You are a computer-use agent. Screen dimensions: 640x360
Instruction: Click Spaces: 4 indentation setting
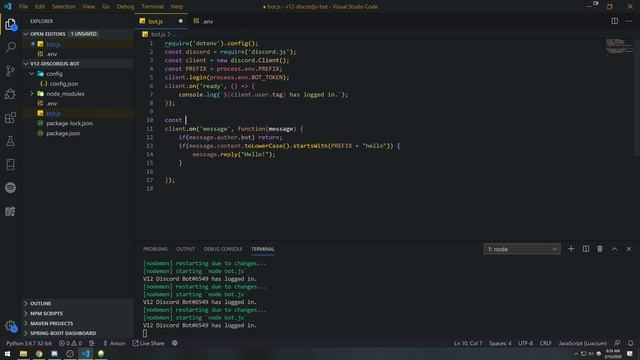(500, 343)
